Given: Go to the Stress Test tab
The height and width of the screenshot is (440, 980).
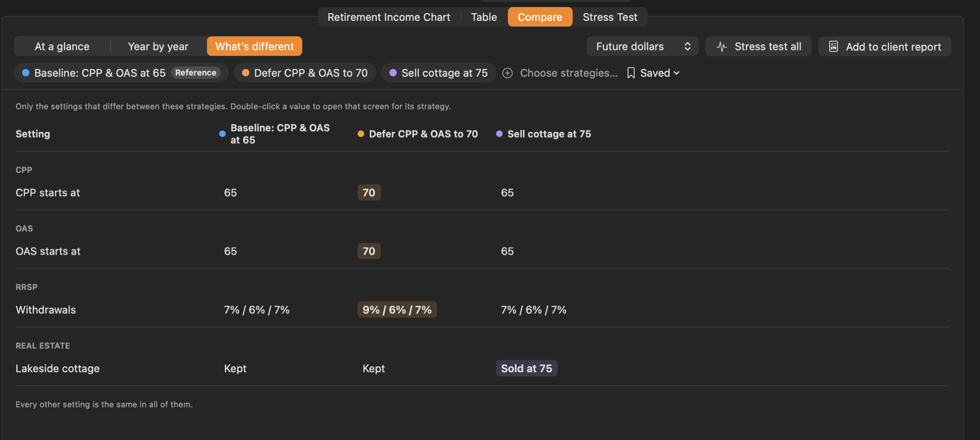Looking at the screenshot, I should 610,17.
